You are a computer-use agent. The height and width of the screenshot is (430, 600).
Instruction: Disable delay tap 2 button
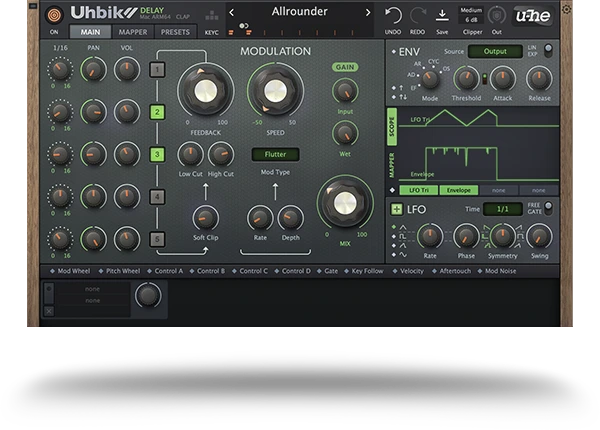click(157, 112)
